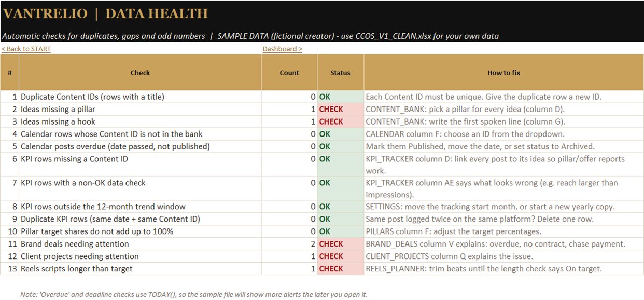Select CHECK status for Reels scripts row
The image size is (644, 300).
[340, 269]
